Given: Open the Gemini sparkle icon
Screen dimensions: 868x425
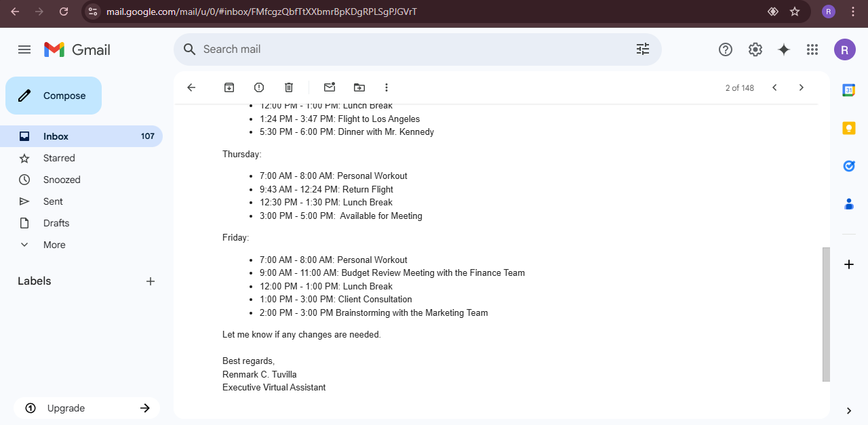Looking at the screenshot, I should click(x=784, y=49).
